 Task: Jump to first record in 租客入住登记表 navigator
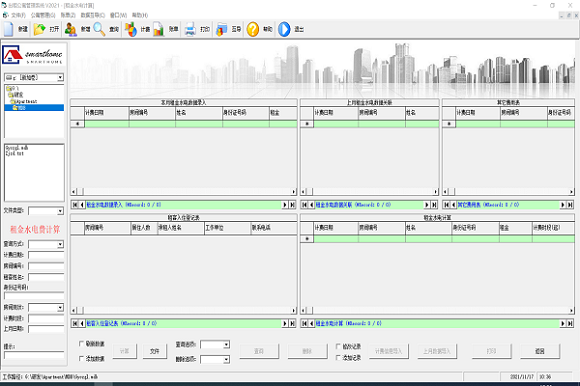[75, 323]
